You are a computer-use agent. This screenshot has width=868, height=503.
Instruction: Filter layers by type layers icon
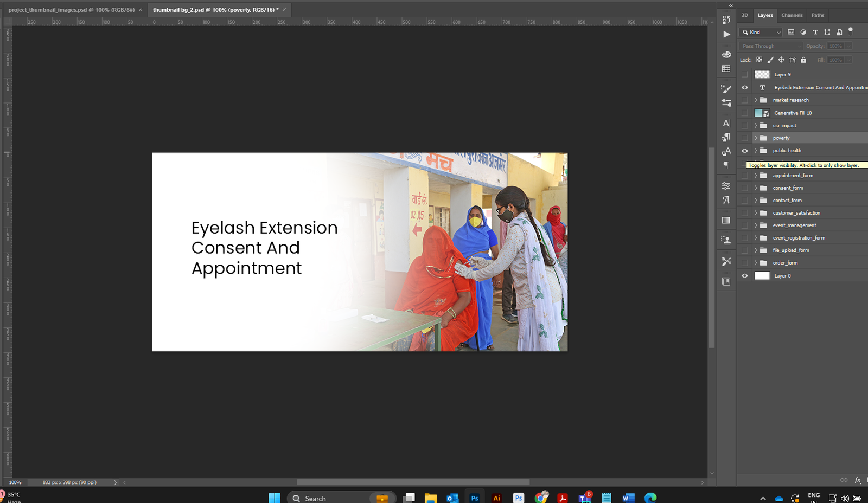pos(815,32)
